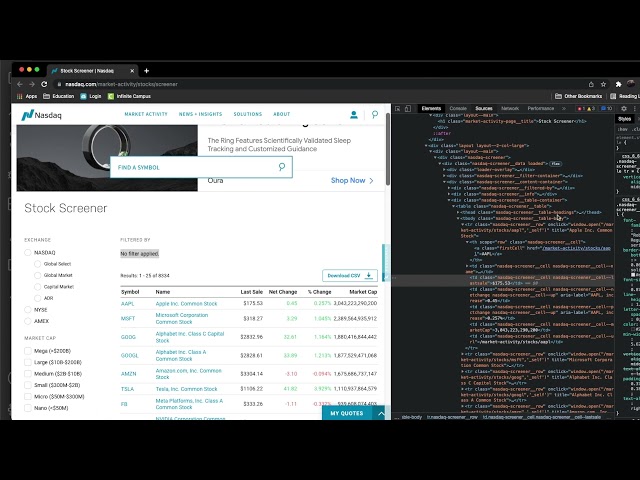Open the Login bookmark
Screen dimensions: 640x480
[91, 96]
